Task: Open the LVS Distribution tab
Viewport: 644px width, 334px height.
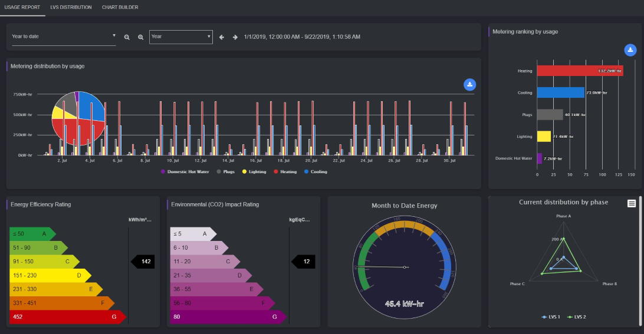Action: pos(71,8)
